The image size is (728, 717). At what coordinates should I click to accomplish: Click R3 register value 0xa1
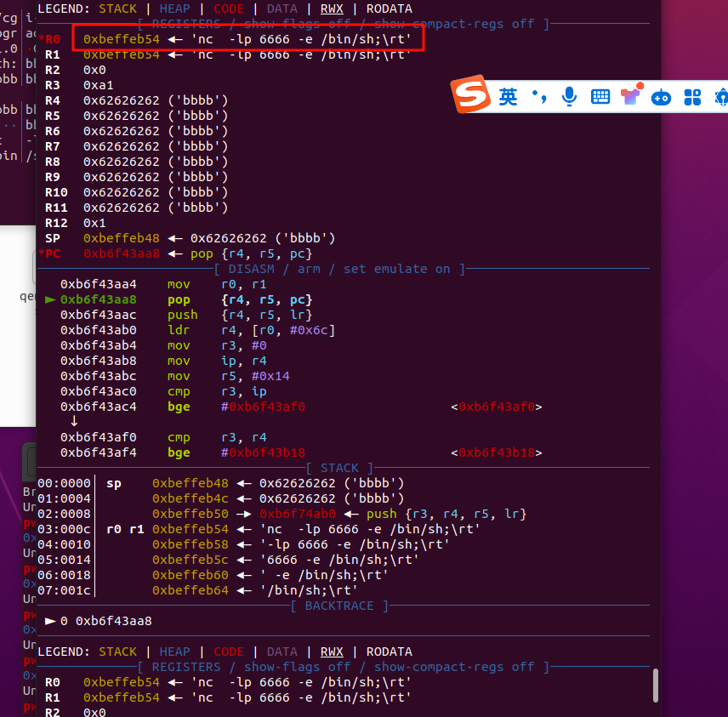click(98, 85)
